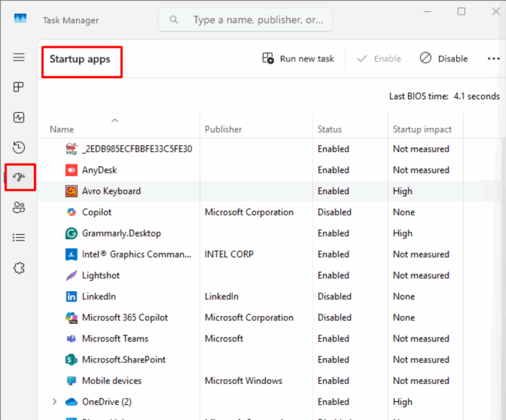Select the Grammarly.Desktop row name

coord(122,233)
